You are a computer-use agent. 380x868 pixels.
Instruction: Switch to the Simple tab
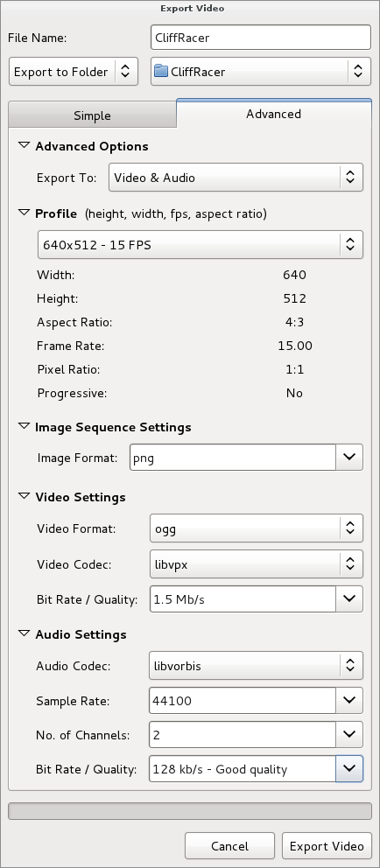pyautogui.click(x=93, y=115)
